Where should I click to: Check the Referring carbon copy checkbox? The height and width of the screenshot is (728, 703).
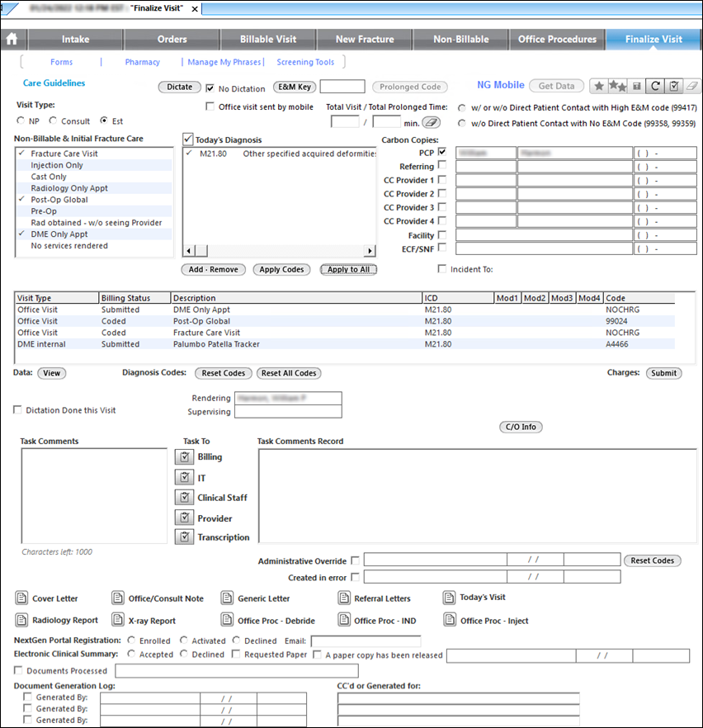441,165
